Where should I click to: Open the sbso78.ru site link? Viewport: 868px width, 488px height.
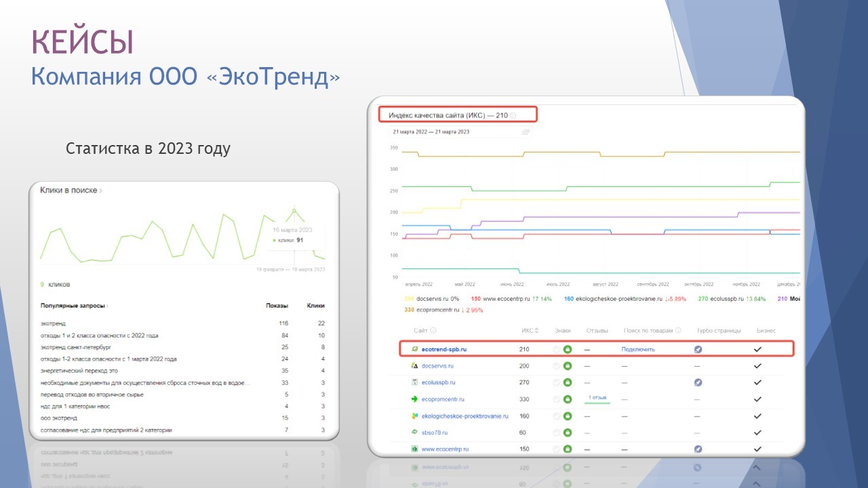point(435,432)
